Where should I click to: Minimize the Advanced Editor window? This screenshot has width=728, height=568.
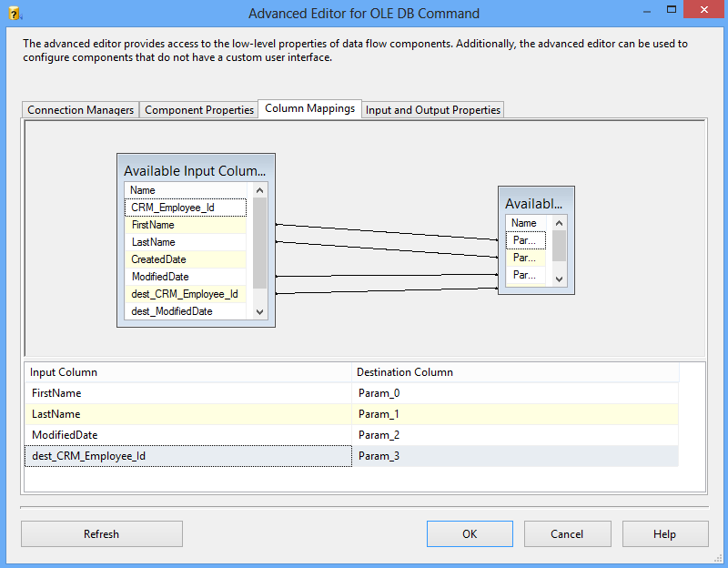pyautogui.click(x=647, y=11)
